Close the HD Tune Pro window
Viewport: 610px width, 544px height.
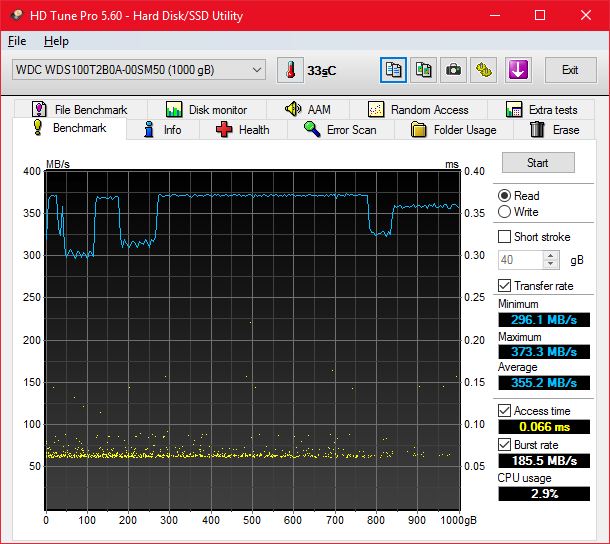point(586,15)
